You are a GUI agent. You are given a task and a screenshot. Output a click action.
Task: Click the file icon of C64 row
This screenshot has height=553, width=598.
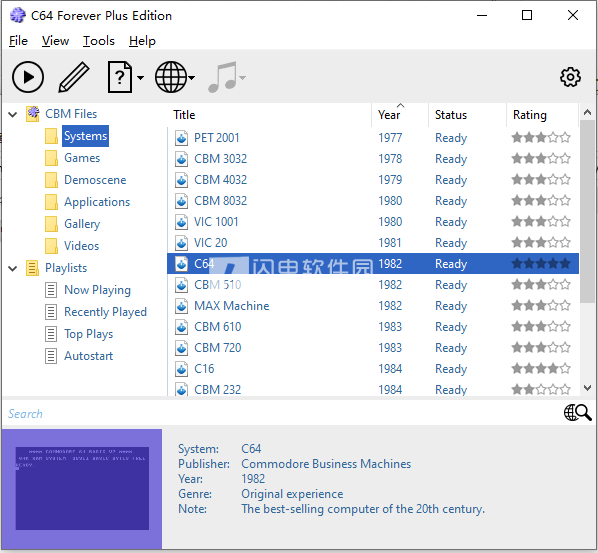(182, 264)
